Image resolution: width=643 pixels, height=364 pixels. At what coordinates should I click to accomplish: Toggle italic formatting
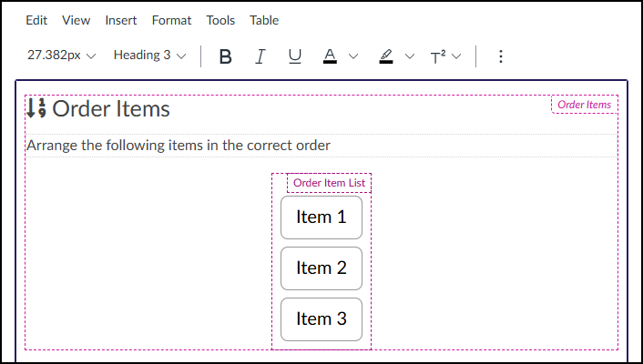point(260,56)
